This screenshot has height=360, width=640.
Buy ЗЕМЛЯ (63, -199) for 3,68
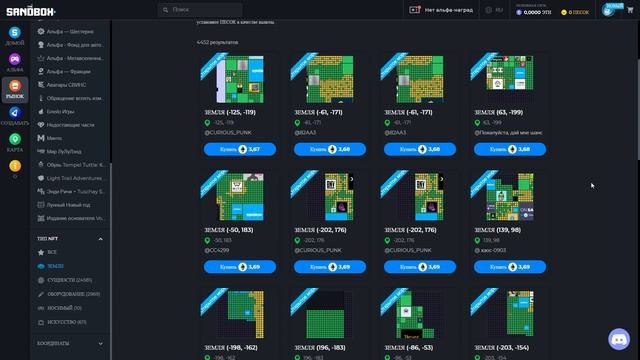click(510, 149)
